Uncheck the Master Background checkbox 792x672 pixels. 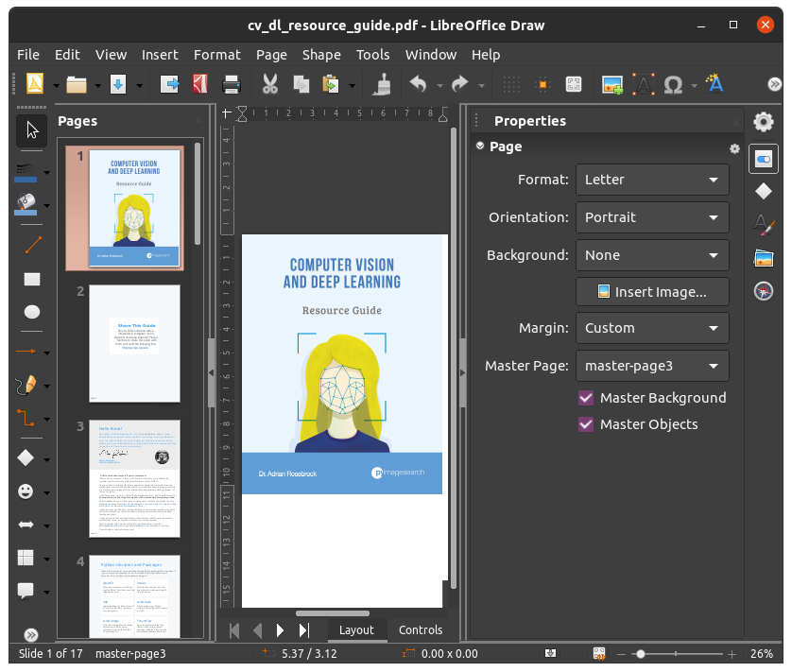[x=586, y=398]
